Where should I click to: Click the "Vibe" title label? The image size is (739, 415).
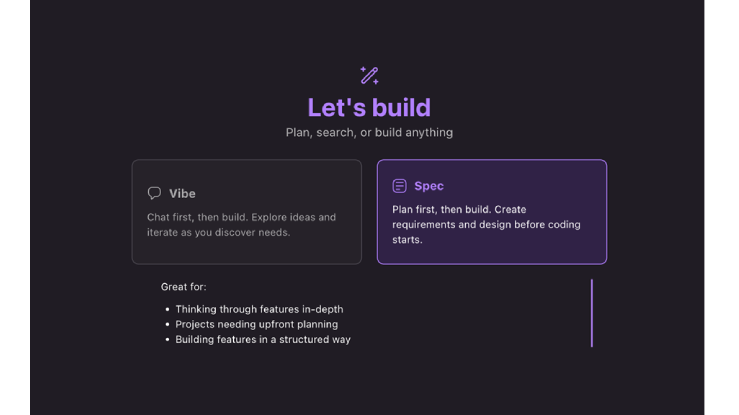[182, 193]
